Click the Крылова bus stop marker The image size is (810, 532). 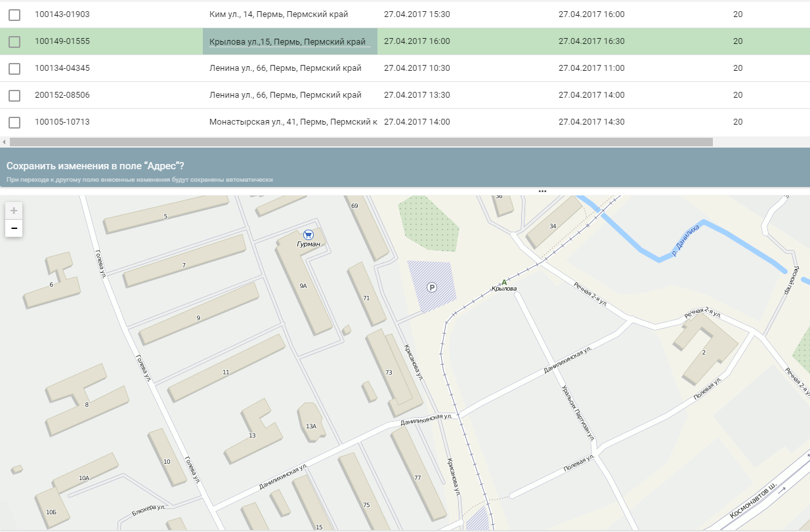504,282
